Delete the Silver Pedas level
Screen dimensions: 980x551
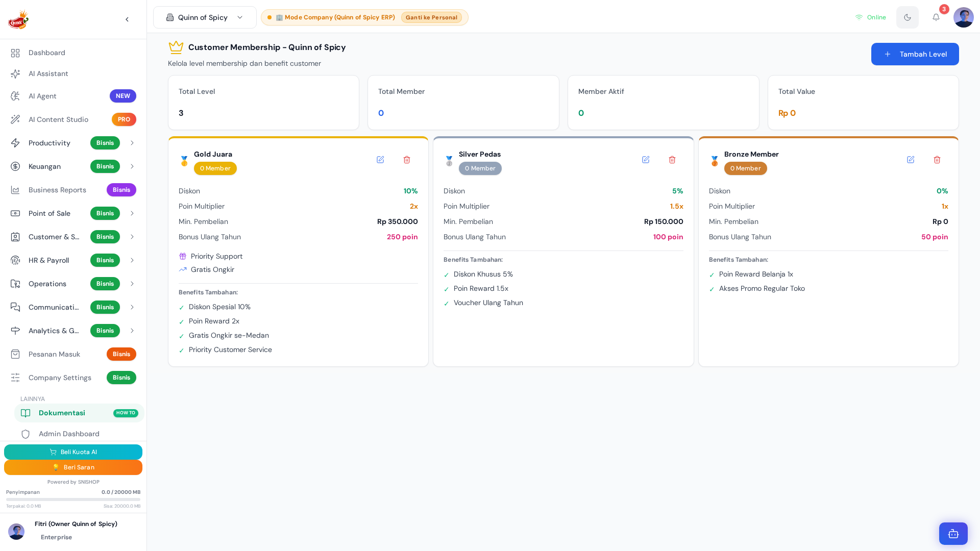point(672,160)
